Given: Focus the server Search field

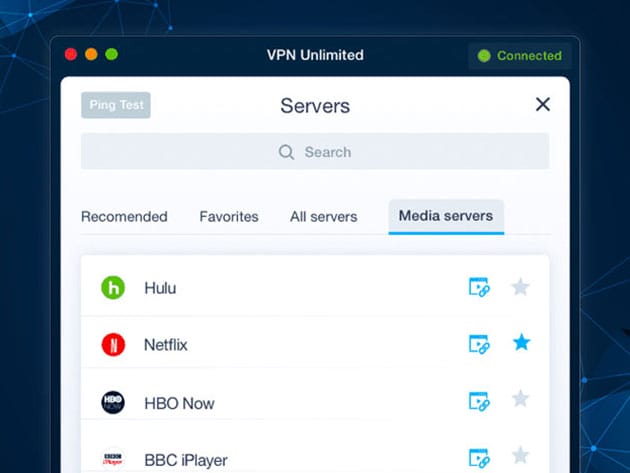Looking at the screenshot, I should pyautogui.click(x=315, y=152).
